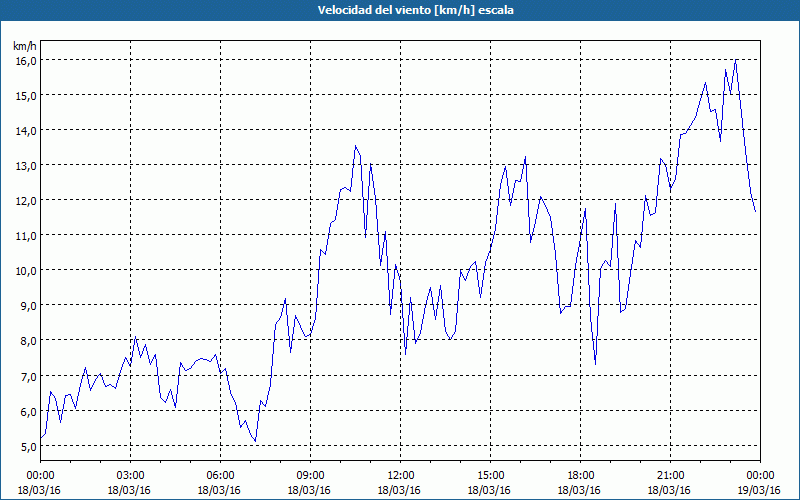
Task: Click the 8,0 y-axis value
Action: pos(28,341)
